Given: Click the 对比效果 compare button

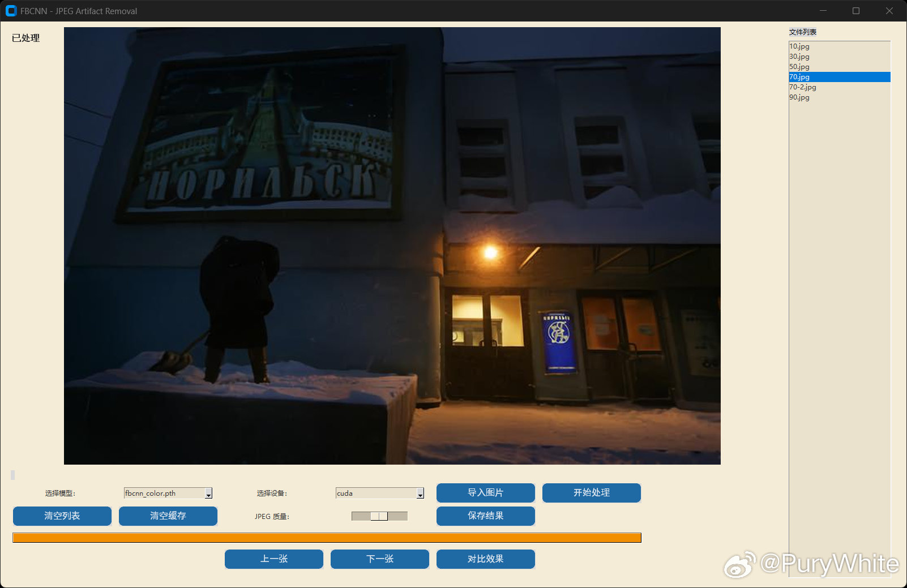Looking at the screenshot, I should coord(486,559).
